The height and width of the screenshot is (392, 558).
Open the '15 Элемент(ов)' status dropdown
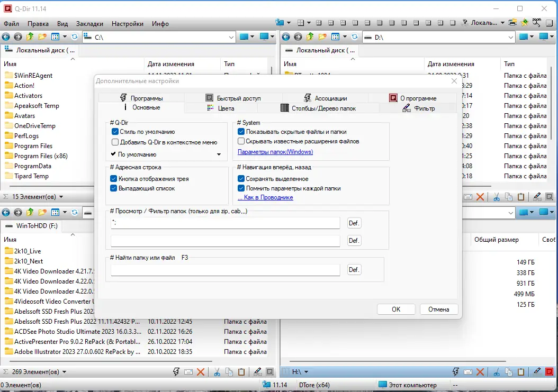pyautogui.click(x=61, y=197)
